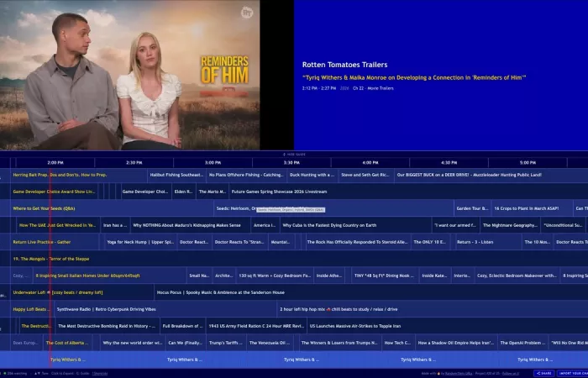The image size is (588, 378).
Task: Select 'Cozy, Eclectic Bedroom Makeover with...' program
Action: pos(517,276)
